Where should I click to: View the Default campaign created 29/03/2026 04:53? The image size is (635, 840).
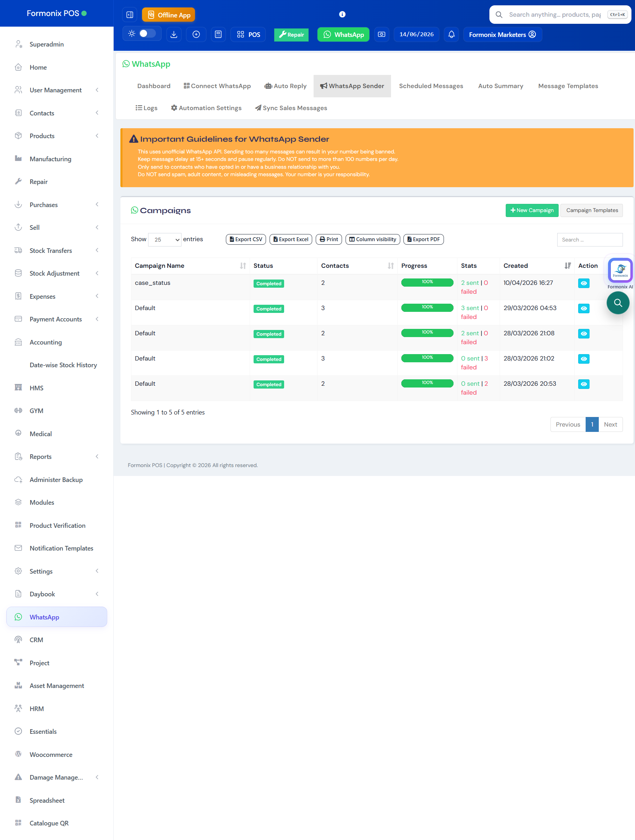click(x=584, y=308)
